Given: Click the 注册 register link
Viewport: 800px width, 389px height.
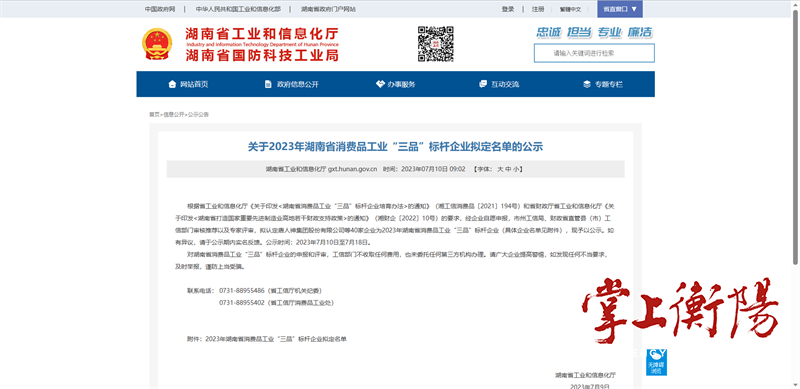Looking at the screenshot, I should (538, 9).
